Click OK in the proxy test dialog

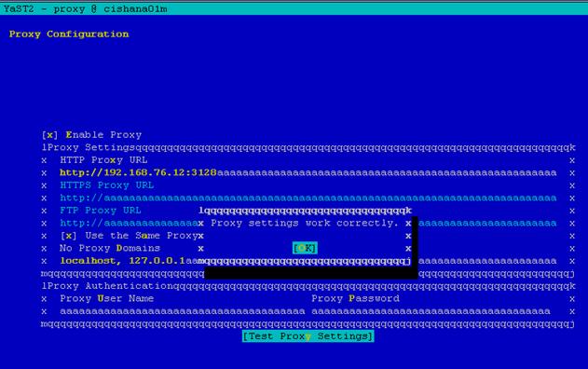pyautogui.click(x=305, y=248)
